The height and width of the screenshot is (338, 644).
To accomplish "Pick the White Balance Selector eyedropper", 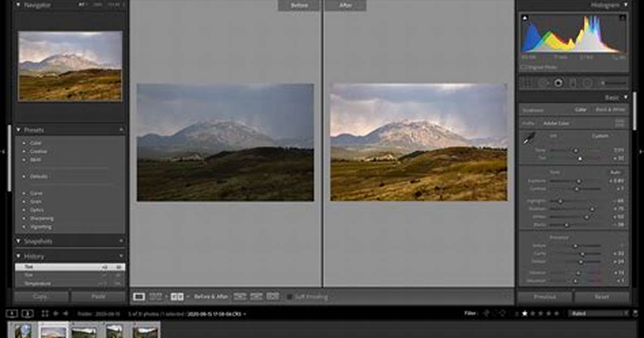I will [x=529, y=138].
